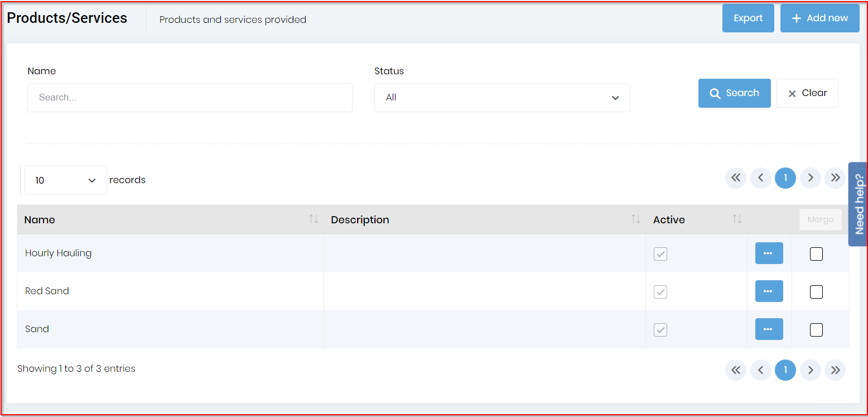Screen dimensions: 868x417
Task: Sort the table by the Active column
Action: [737, 219]
